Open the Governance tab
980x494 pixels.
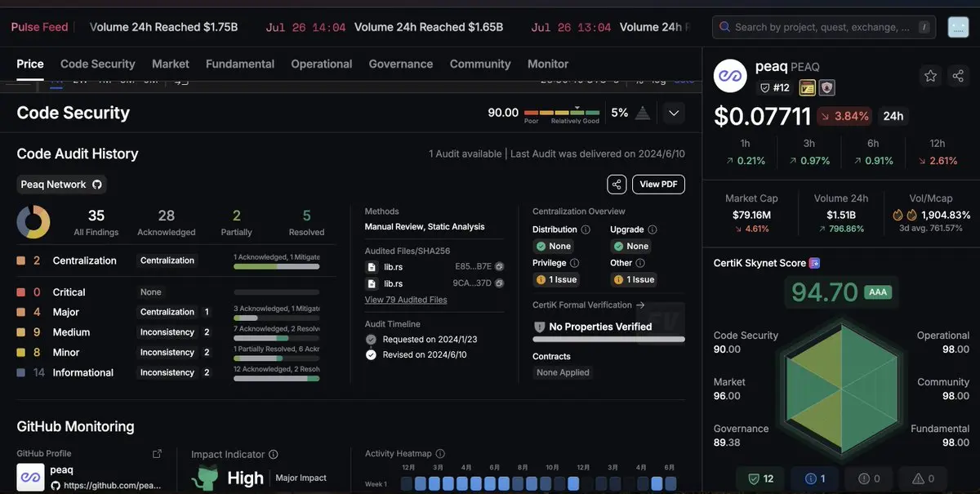401,64
